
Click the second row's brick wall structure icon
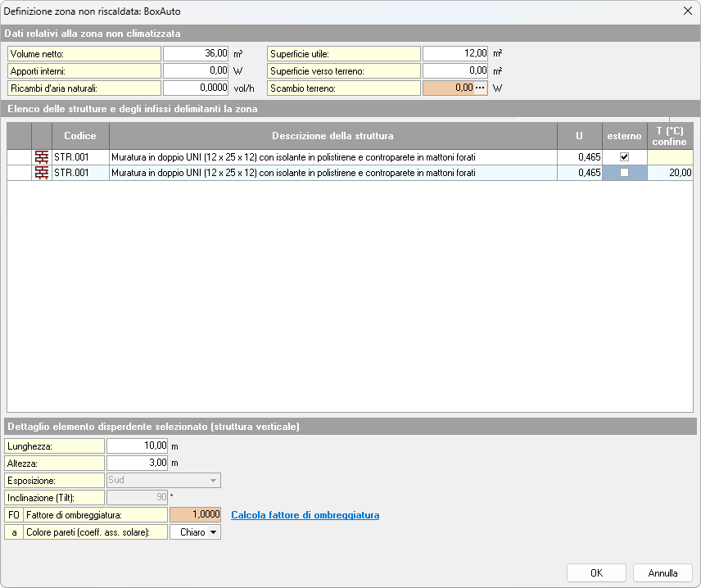tap(42, 173)
